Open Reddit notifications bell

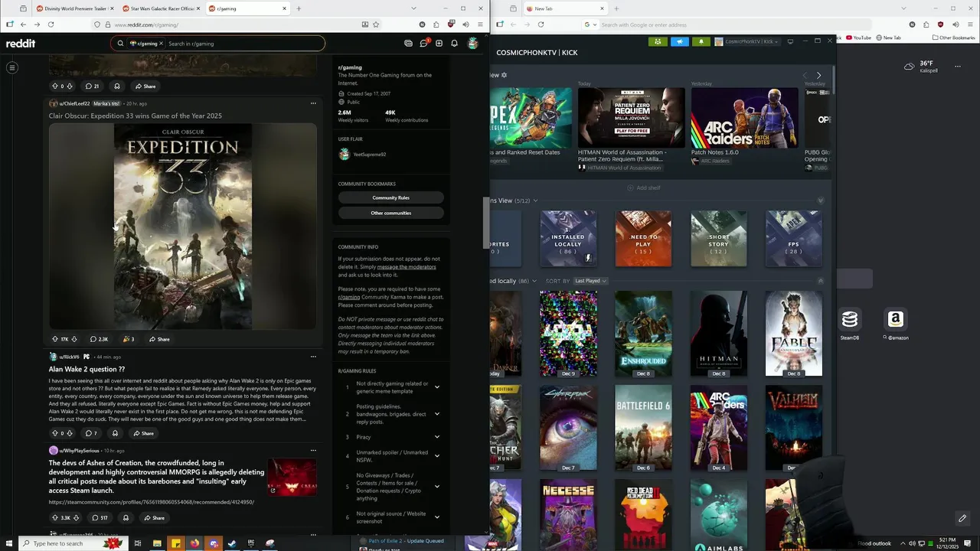click(x=454, y=44)
